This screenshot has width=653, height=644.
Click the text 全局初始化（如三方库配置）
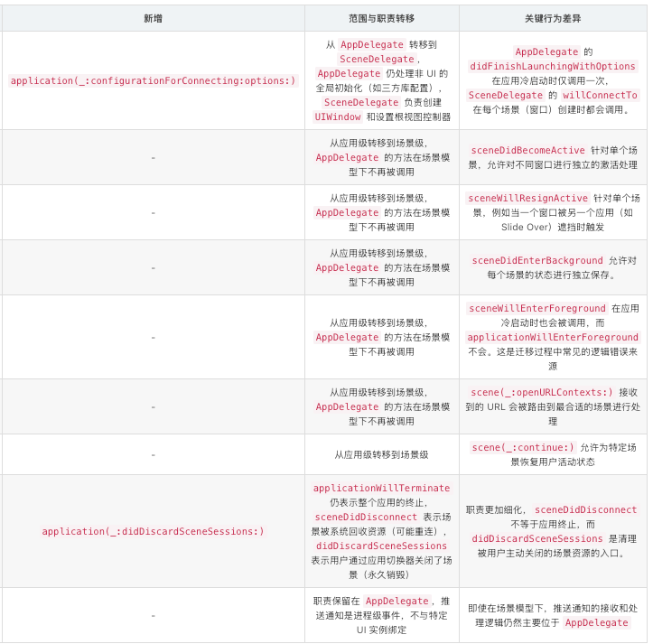[376, 88]
